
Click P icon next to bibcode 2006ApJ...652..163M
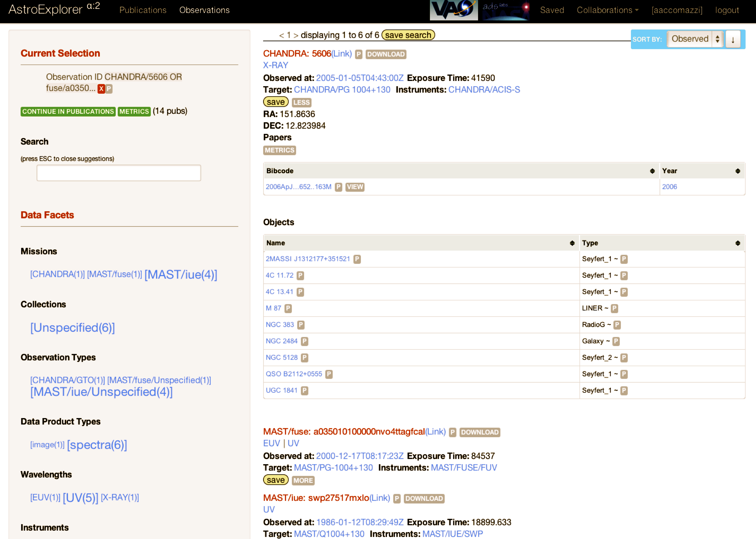tap(338, 187)
